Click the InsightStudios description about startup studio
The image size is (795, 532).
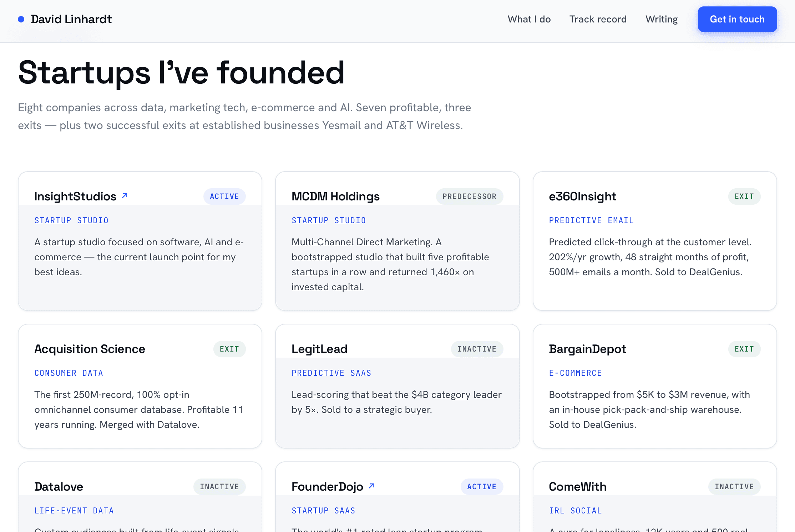[139, 257]
